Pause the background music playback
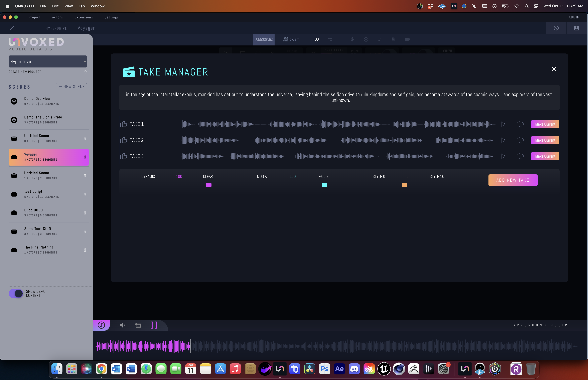The width and height of the screenshot is (588, 380). point(154,325)
